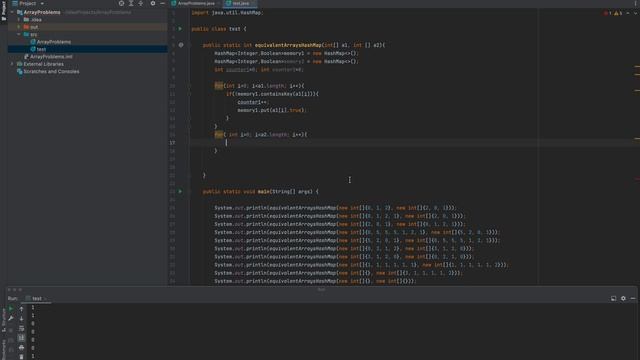
Task: Click the yellow warning indicator in editor corner
Action: pos(618,13)
